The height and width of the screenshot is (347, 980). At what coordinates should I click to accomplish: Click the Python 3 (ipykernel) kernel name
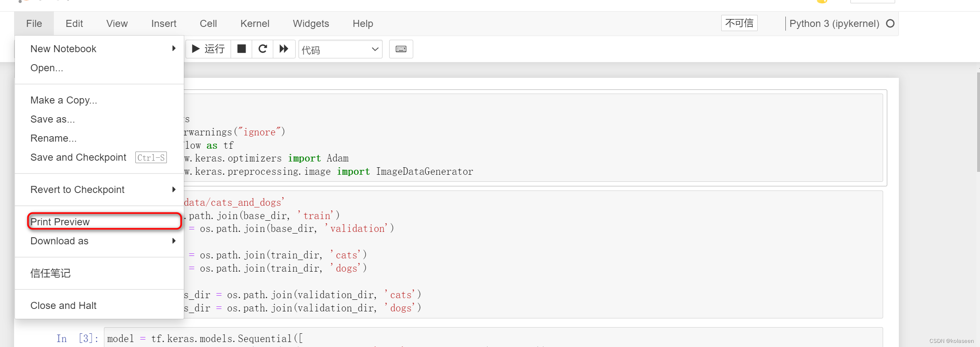coord(834,24)
